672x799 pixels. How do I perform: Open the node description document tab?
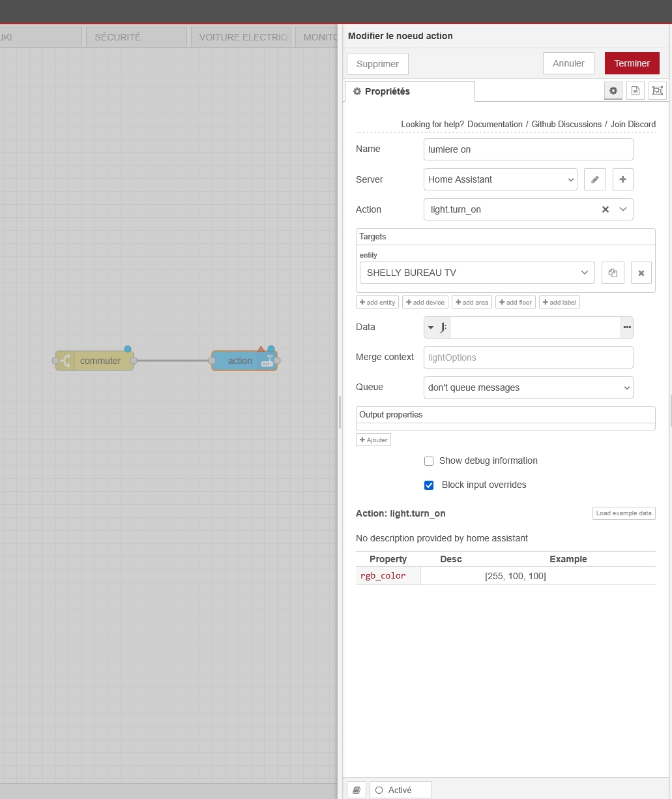(x=635, y=91)
